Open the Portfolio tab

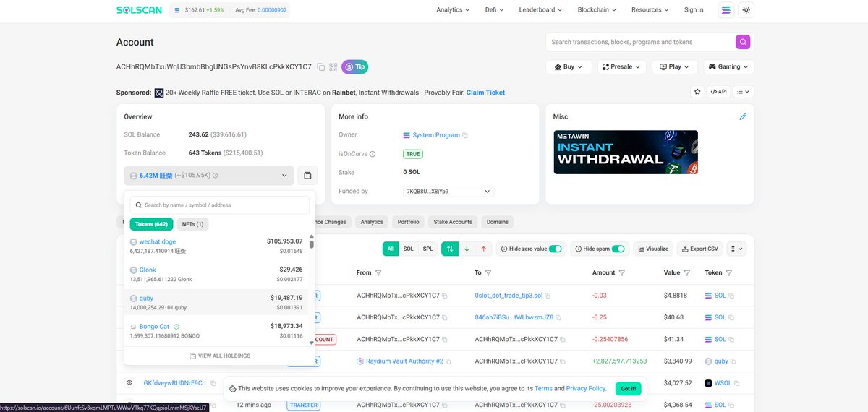click(x=408, y=222)
